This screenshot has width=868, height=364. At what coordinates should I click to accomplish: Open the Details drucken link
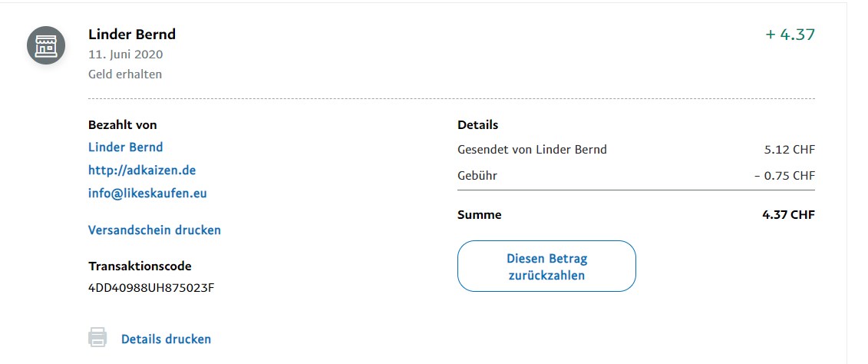[x=166, y=339]
